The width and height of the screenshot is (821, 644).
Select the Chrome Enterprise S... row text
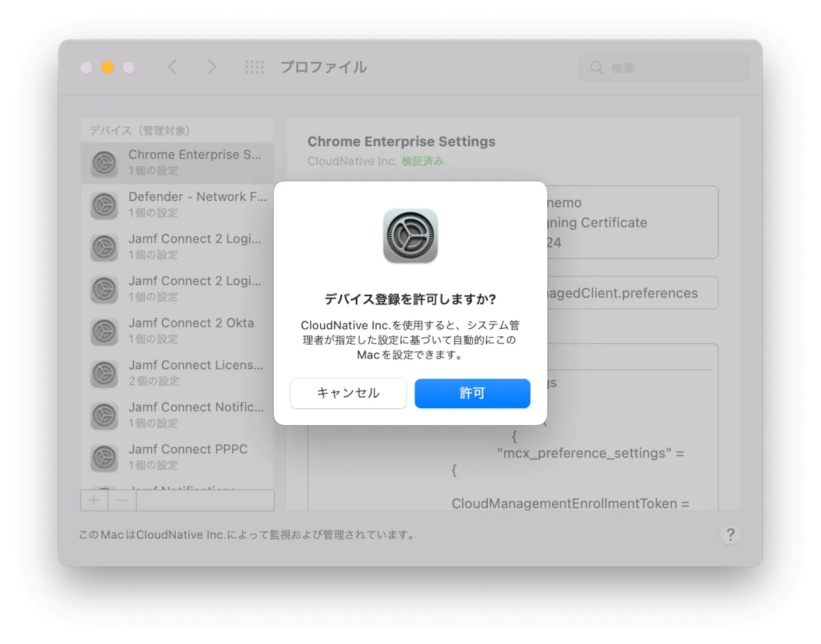pyautogui.click(x=195, y=155)
